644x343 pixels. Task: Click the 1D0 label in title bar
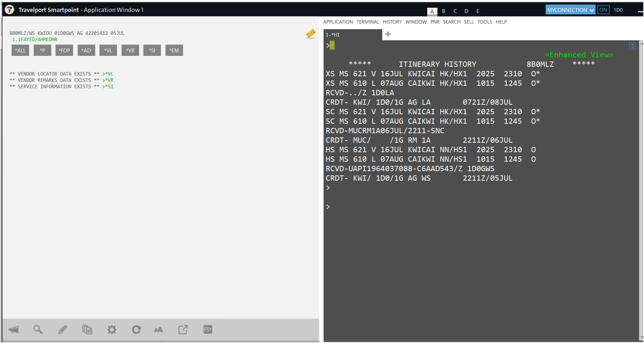click(618, 10)
